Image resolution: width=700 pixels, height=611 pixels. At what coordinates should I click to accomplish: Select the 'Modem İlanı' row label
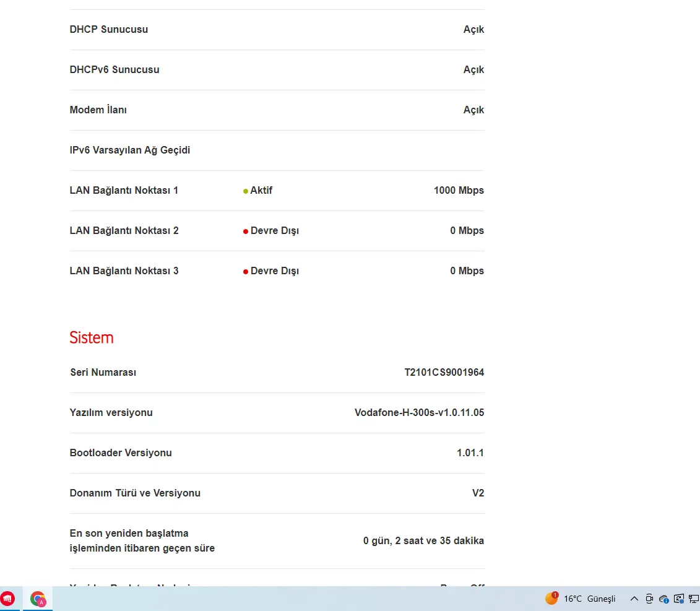tap(98, 110)
